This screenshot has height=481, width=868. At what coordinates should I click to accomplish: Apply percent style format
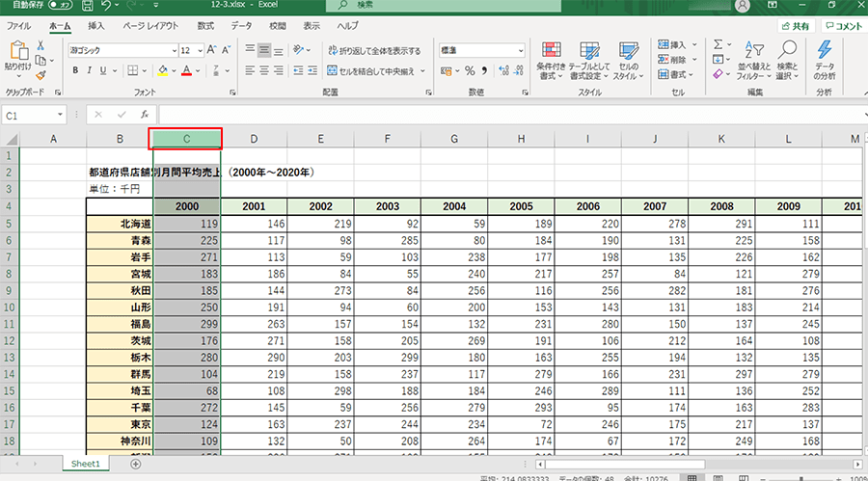(470, 71)
